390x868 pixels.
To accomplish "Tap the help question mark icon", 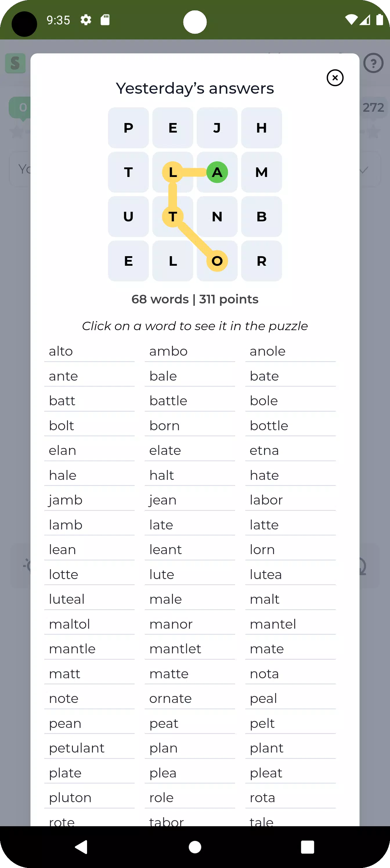I will (373, 63).
